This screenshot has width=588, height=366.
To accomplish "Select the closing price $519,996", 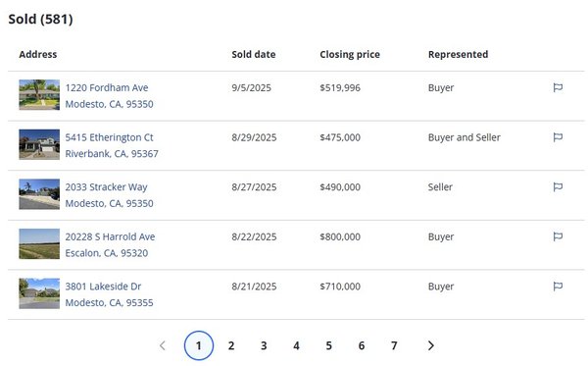I will click(340, 87).
